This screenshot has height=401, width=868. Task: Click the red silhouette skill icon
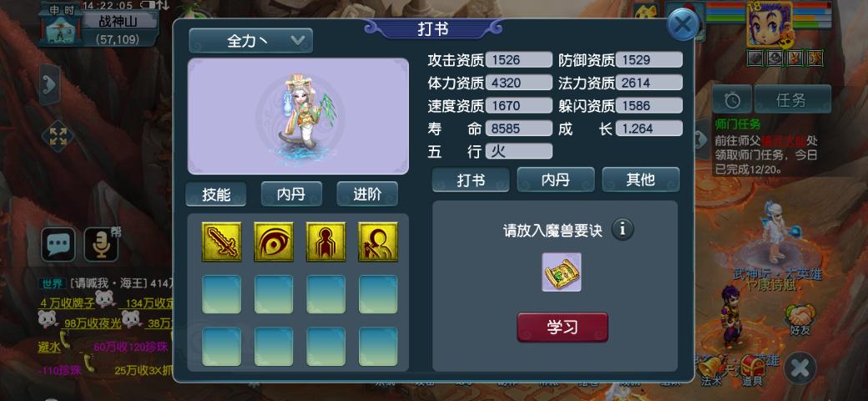point(326,241)
